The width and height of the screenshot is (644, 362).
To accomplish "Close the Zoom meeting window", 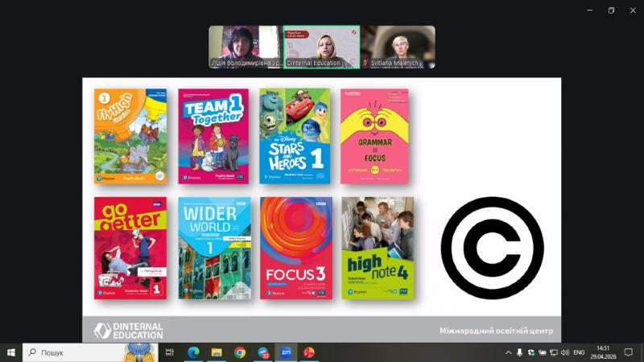I will pos(633,10).
